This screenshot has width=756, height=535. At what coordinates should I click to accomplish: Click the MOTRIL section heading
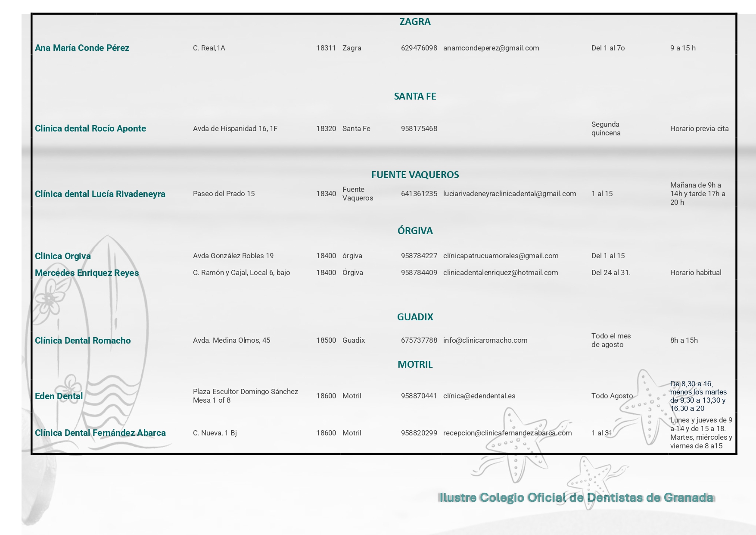pos(415,365)
